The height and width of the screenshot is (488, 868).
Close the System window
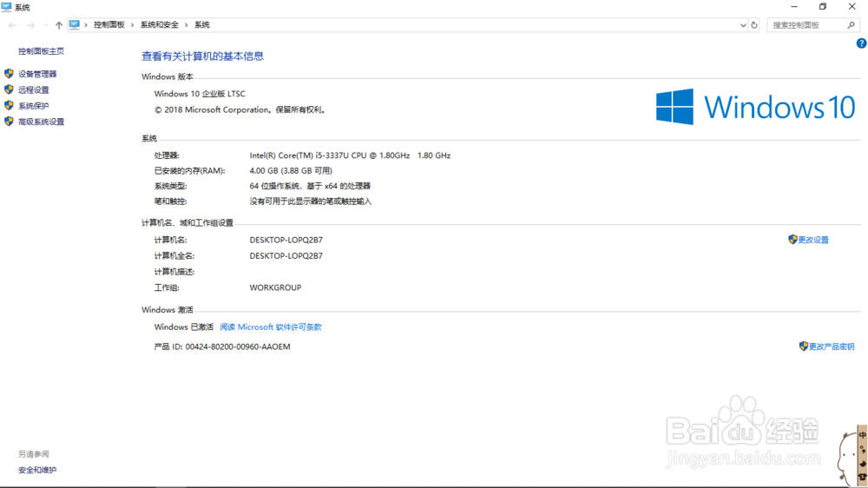tap(852, 7)
